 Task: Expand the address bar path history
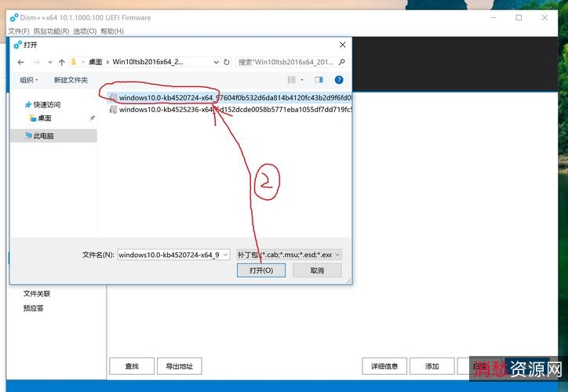click(x=217, y=62)
